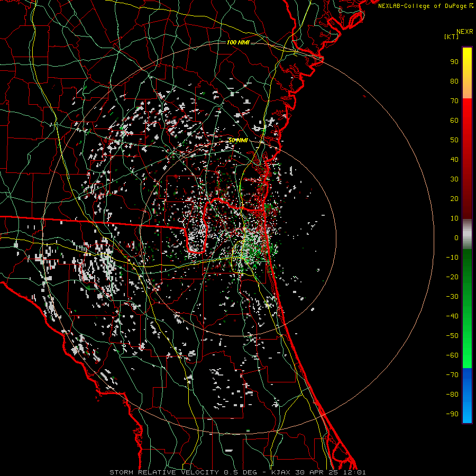Click the 50 NMI range ring label
The height and width of the screenshot is (476, 476).
(x=238, y=140)
